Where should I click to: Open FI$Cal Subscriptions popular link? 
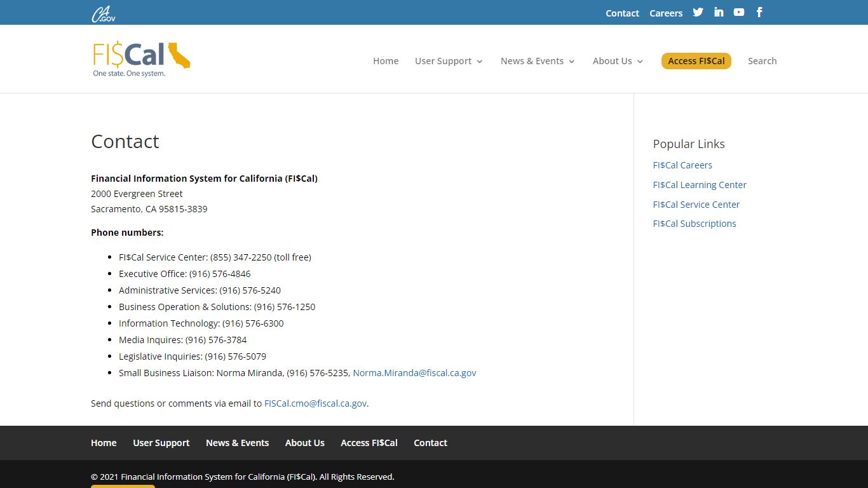pyautogui.click(x=695, y=224)
